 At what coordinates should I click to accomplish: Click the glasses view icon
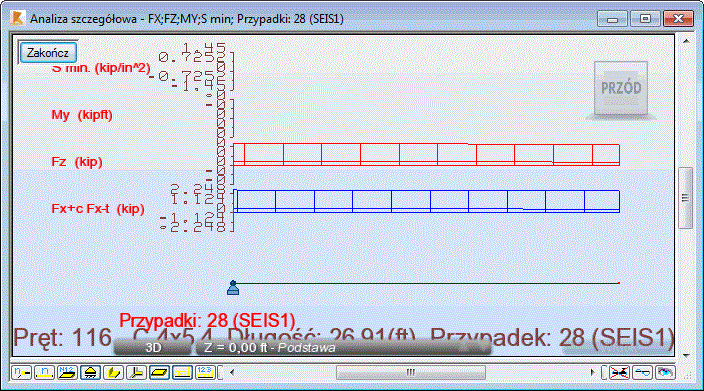coord(642,373)
